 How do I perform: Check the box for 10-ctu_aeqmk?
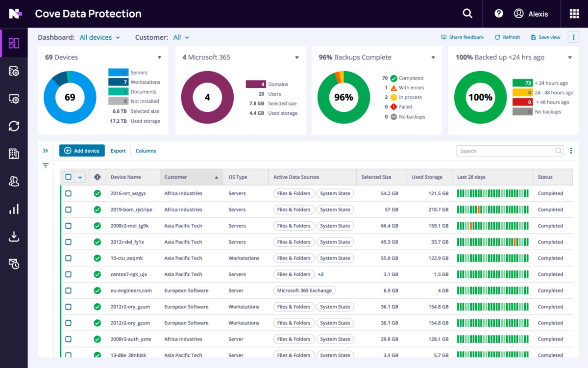68,258
